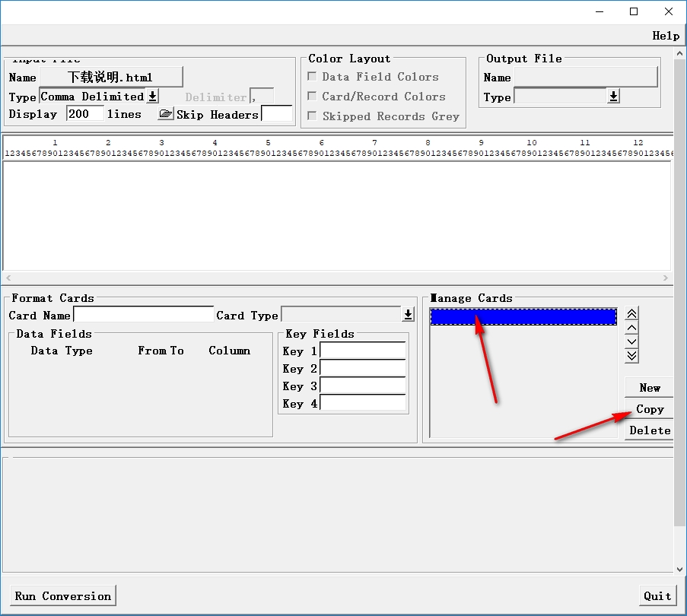This screenshot has height=616, width=687.
Task: Click the Card Name input field
Action: [143, 315]
